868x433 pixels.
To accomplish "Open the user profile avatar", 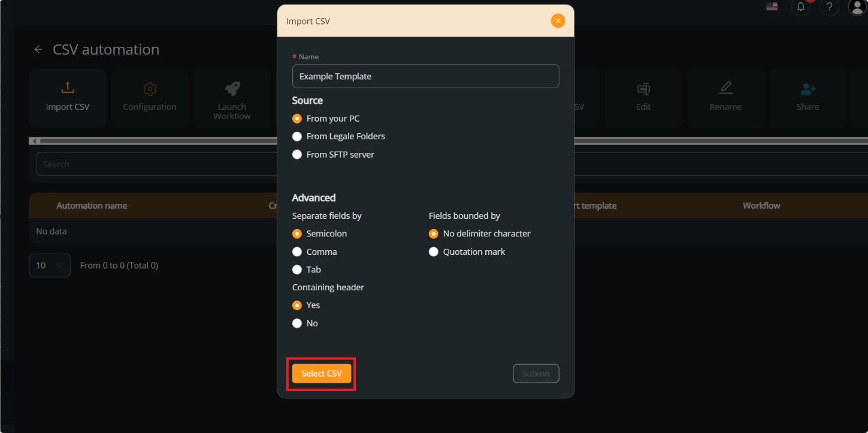I will pyautogui.click(x=857, y=8).
